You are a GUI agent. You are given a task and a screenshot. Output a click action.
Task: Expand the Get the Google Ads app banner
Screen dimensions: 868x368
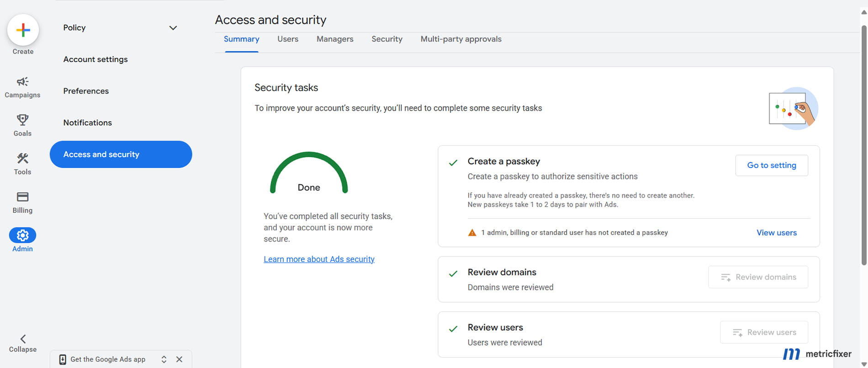(164, 359)
